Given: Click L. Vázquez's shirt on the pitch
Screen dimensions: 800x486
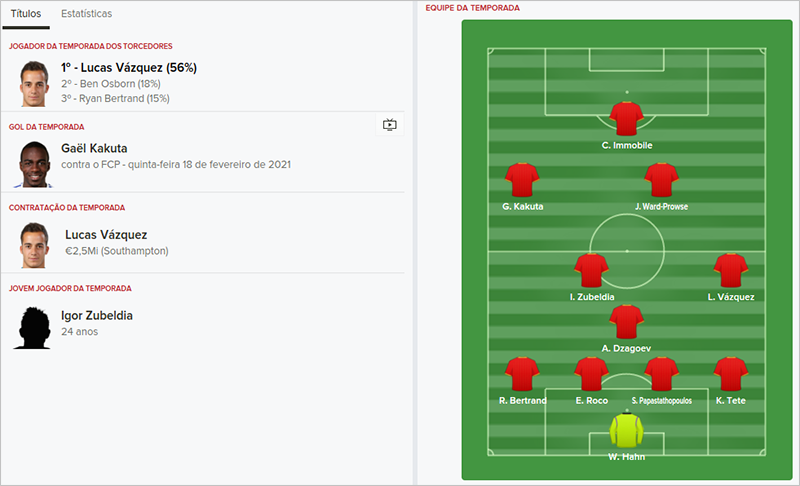Looking at the screenshot, I should coord(731,270).
